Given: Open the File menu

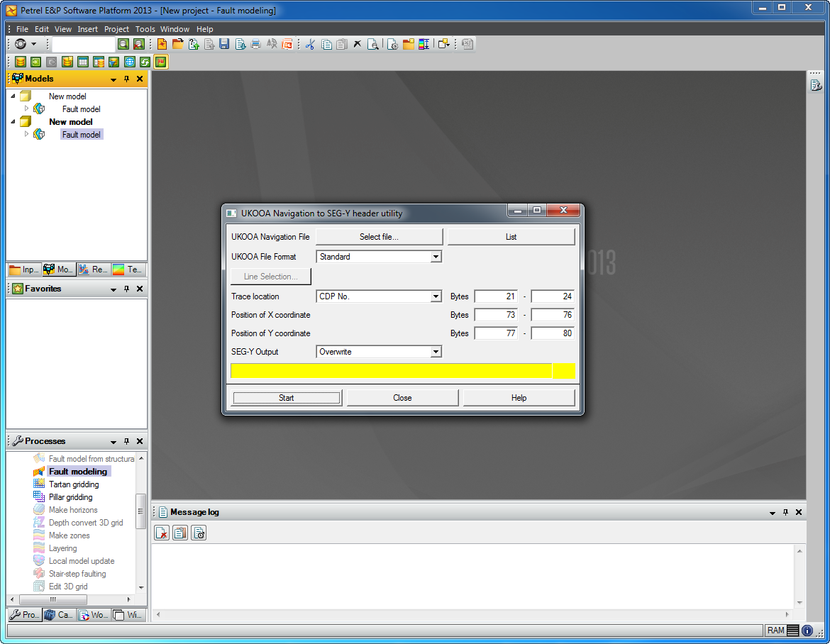Looking at the screenshot, I should pos(22,29).
